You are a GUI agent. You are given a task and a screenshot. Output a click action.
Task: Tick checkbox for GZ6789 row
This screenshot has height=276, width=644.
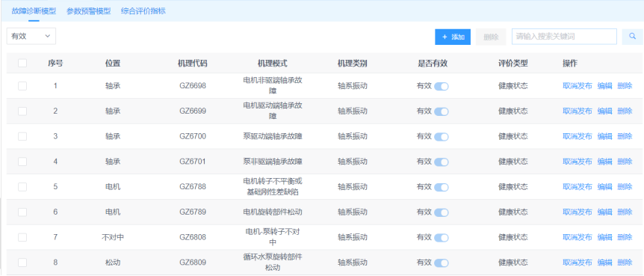click(22, 212)
